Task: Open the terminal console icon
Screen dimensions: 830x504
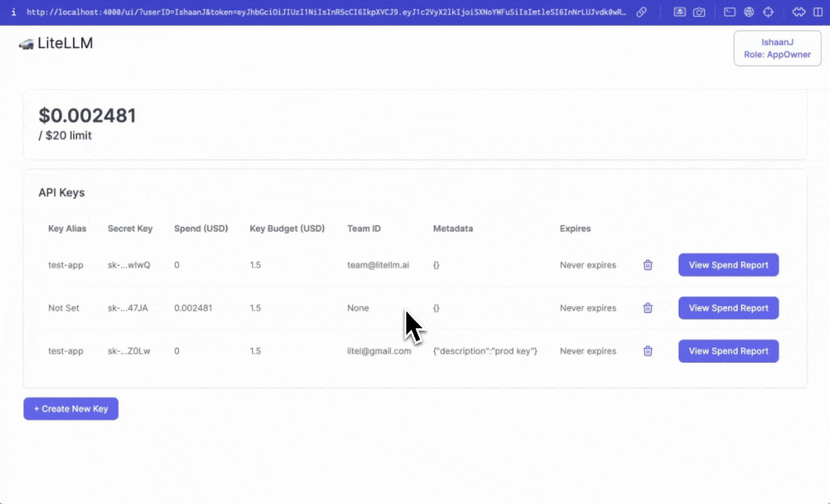Action: pyautogui.click(x=729, y=12)
